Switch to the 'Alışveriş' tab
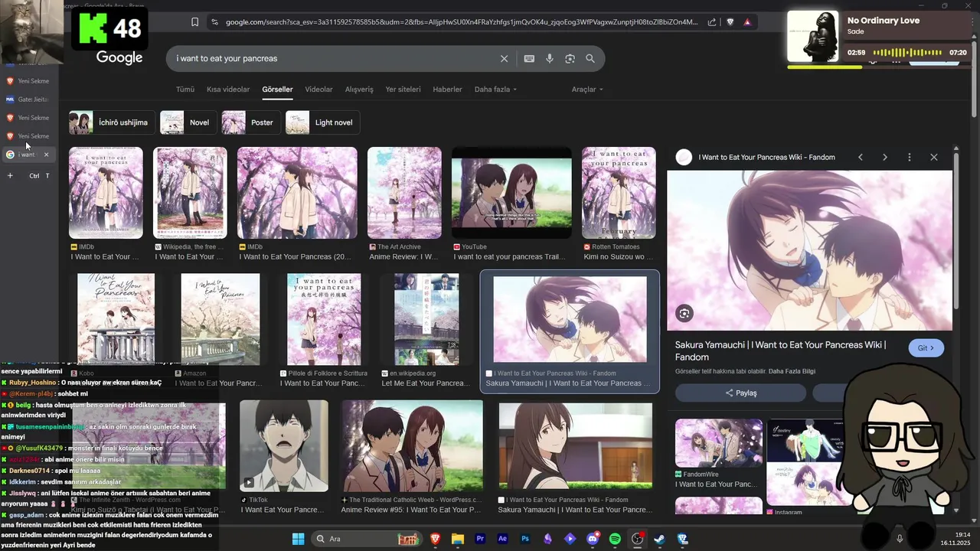Image resolution: width=980 pixels, height=551 pixels. pyautogui.click(x=359, y=90)
